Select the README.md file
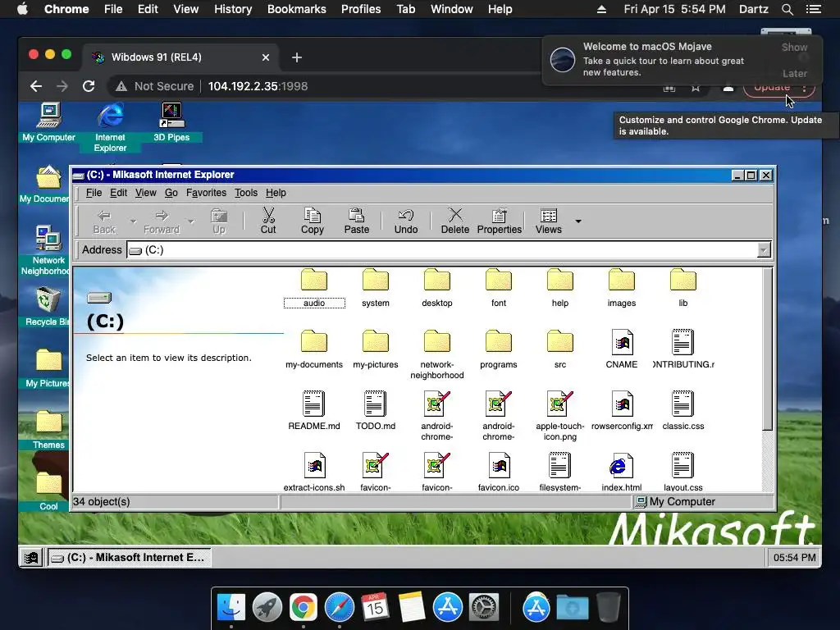This screenshot has height=630, width=840. (x=314, y=411)
